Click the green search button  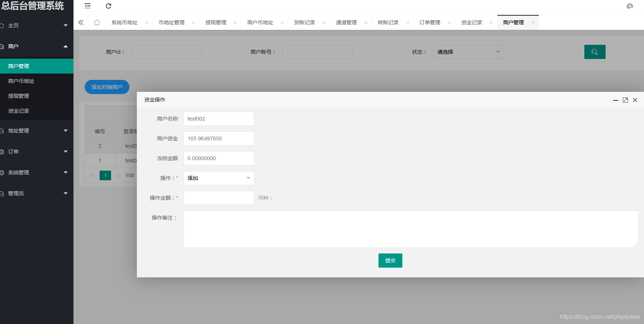595,52
